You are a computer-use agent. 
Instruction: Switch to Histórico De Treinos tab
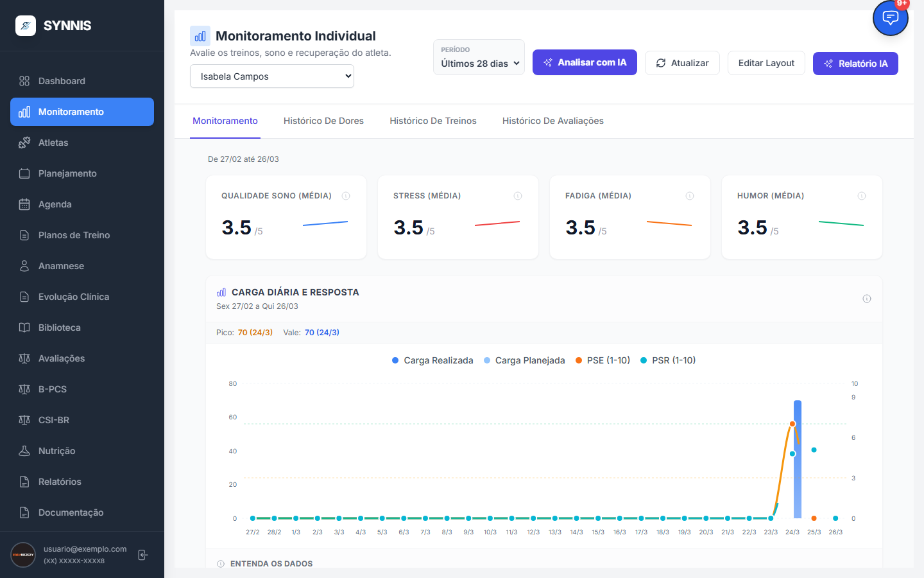coord(433,121)
